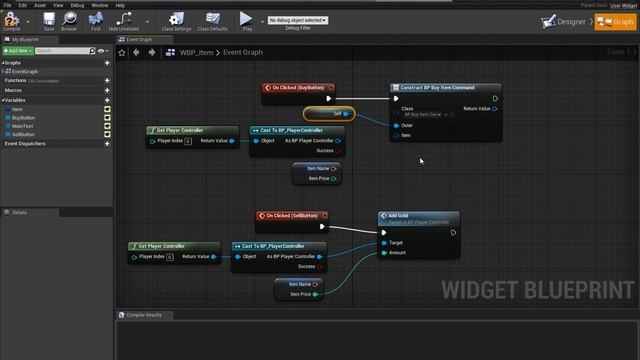
Task: Click WBP_Item breadcrumb
Action: tap(196, 53)
